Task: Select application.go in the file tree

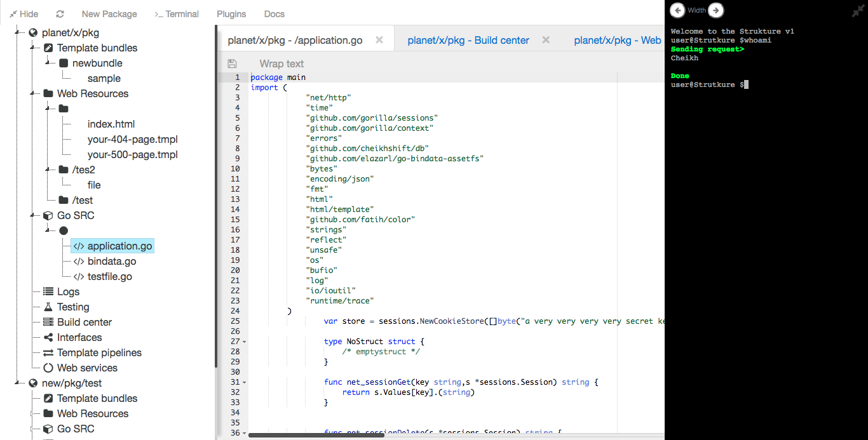Action: tap(112, 246)
